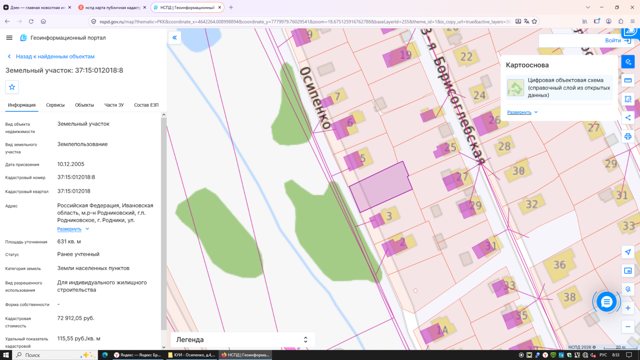Switch to the Сервисы tab
Viewport: 640px width, 360px height.
[x=55, y=105]
